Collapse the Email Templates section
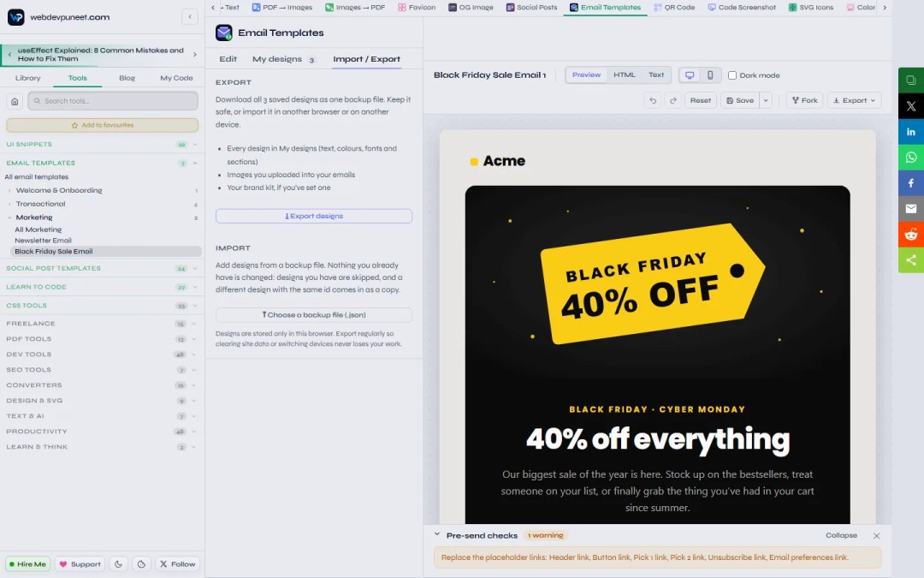The image size is (924, 578). pos(102,163)
